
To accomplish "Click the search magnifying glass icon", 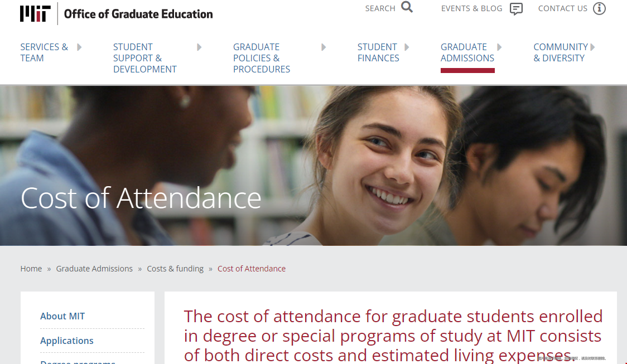I will coord(407,7).
